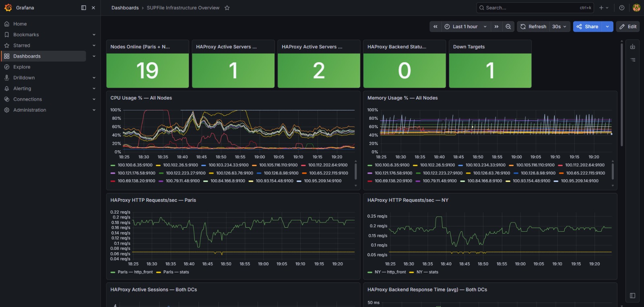644x307 pixels.
Task: Open the outline icon in right rail
Action: pyautogui.click(x=633, y=60)
